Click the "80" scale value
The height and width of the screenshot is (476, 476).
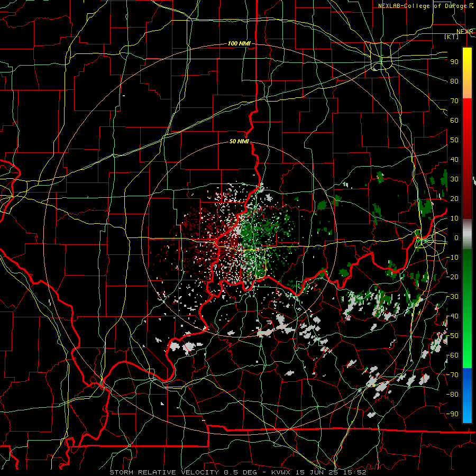(x=454, y=81)
